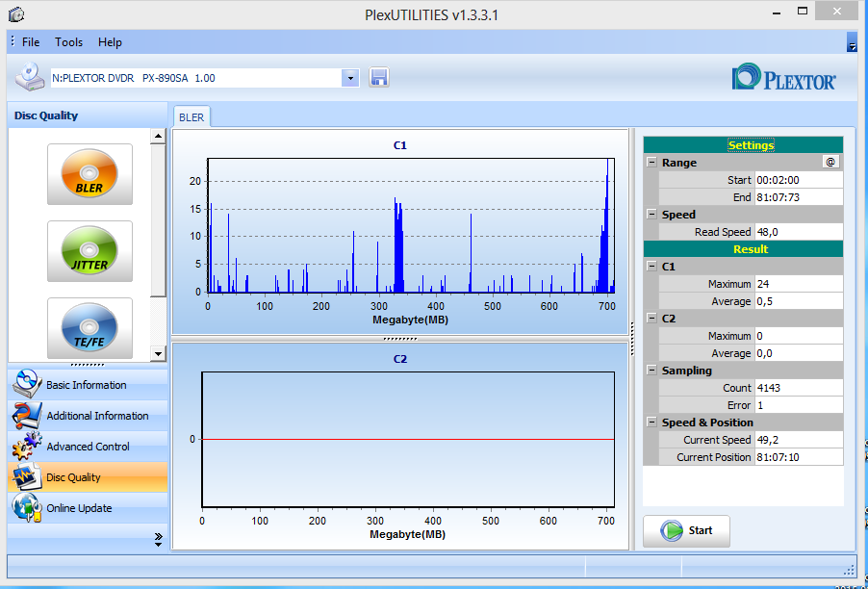Screen dimensions: 868x589
Task: Collapse the C1 result section
Action: (651, 267)
